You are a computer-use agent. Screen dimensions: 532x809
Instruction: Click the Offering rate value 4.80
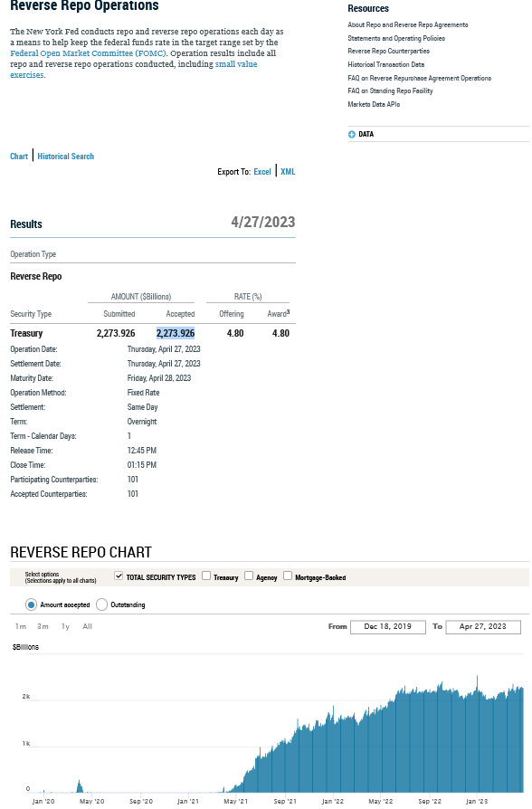235,333
